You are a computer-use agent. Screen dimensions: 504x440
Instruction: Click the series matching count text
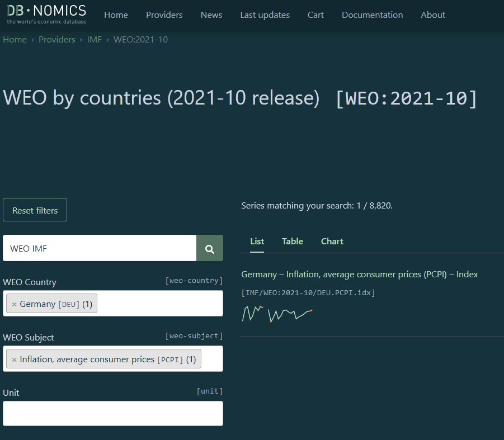(317, 206)
